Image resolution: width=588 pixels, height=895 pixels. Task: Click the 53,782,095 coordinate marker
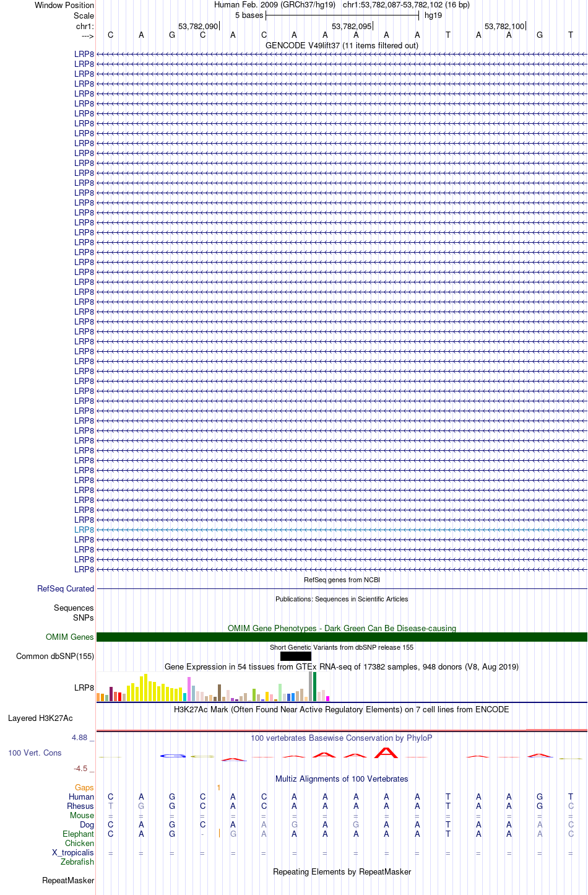[x=352, y=26]
